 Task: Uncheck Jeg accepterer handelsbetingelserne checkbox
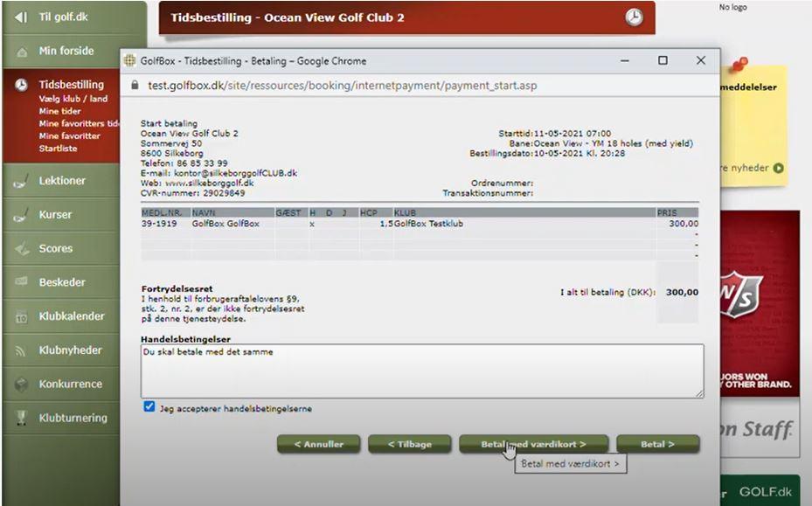(x=149, y=407)
